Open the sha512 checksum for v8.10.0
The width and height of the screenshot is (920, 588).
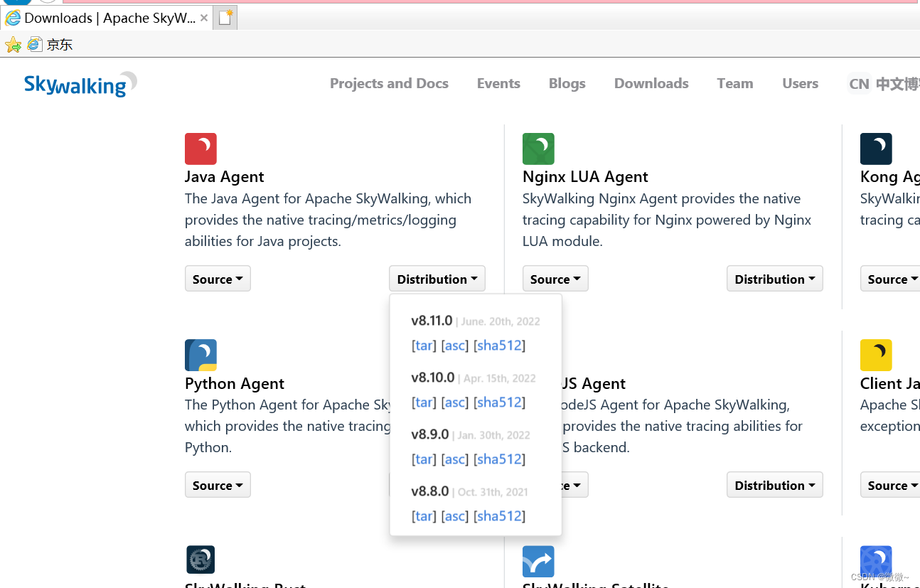(x=499, y=402)
